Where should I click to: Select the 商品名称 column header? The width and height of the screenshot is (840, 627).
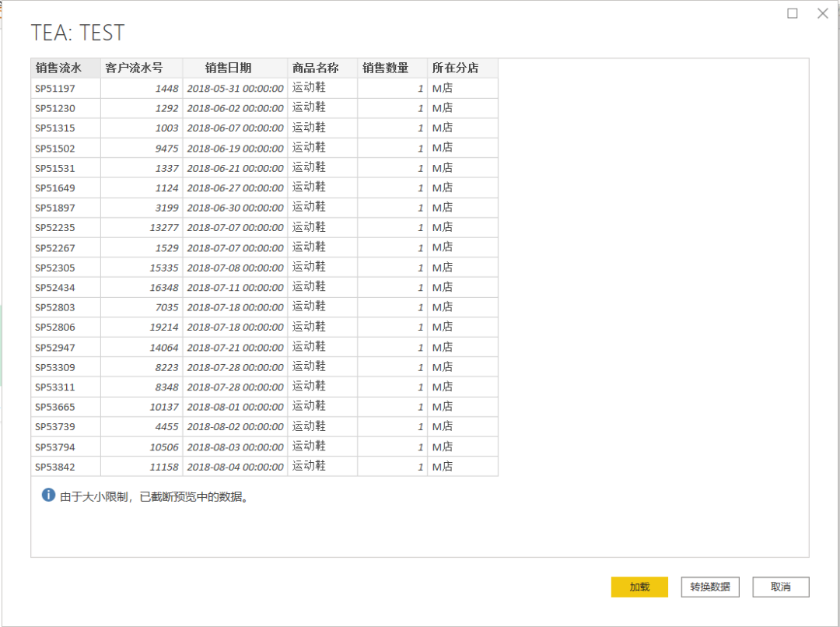[x=323, y=68]
